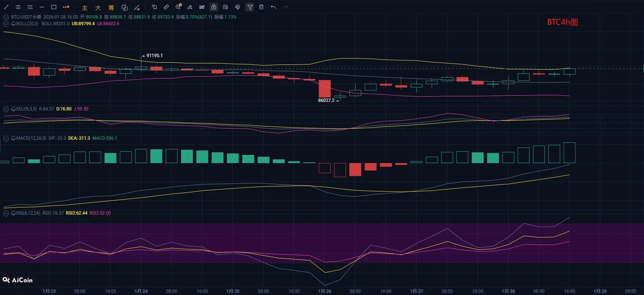
Task: Click the yellow 主 indicator button
Action: (x=85, y=7)
